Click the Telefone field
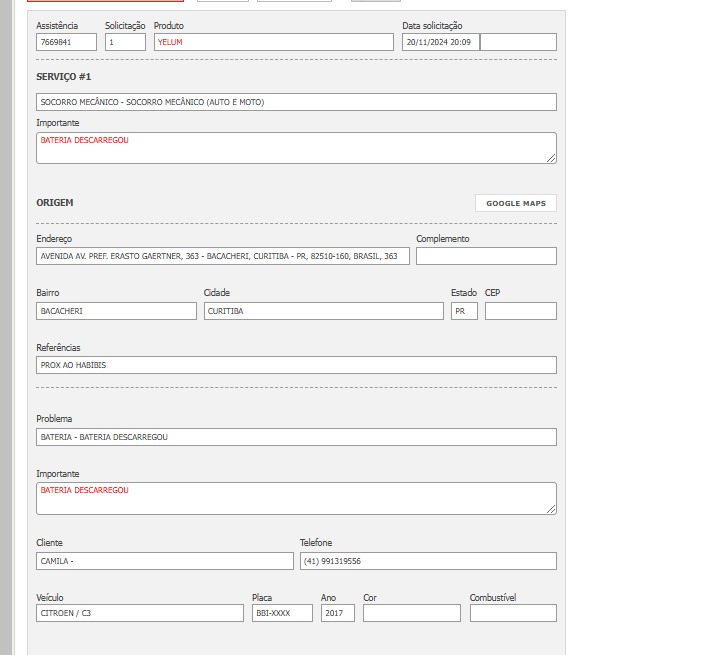This screenshot has width=705, height=655. click(x=428, y=561)
